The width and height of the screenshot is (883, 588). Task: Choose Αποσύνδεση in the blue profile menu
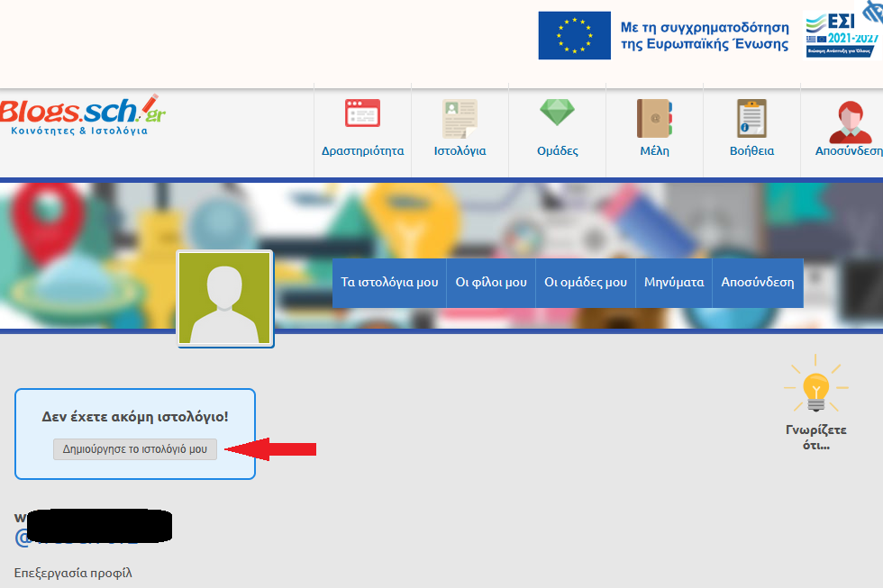pos(757,282)
